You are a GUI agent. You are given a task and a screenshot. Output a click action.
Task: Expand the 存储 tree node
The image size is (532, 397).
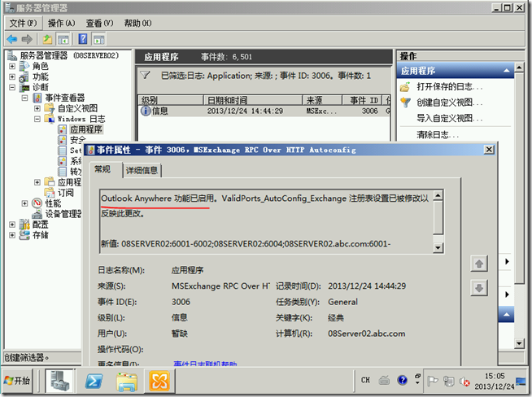12,235
